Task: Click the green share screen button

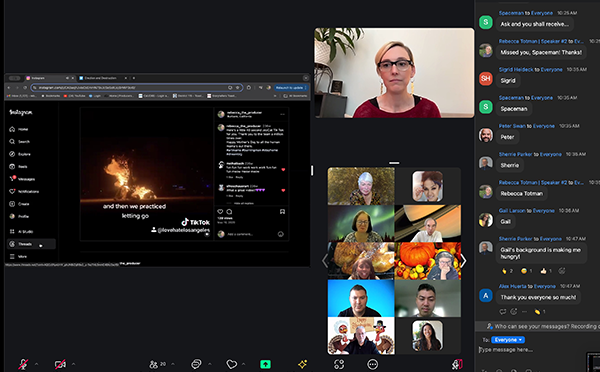Action: 265,364
